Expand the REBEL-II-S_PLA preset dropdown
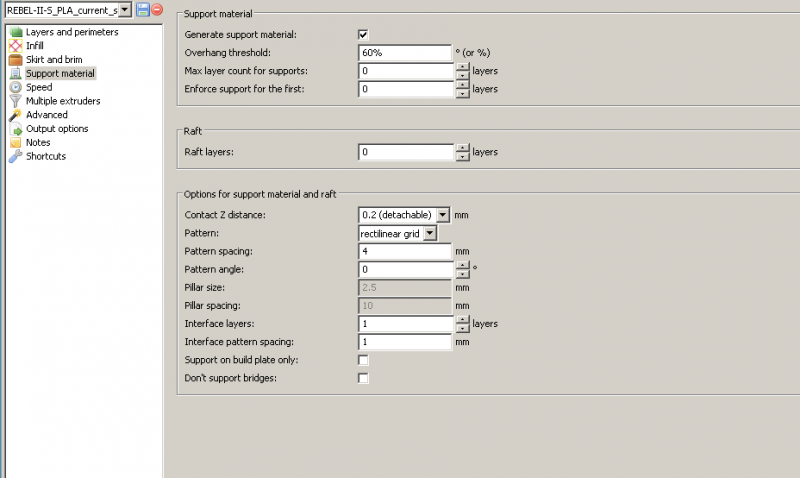This screenshot has height=478, width=800. 124,10
